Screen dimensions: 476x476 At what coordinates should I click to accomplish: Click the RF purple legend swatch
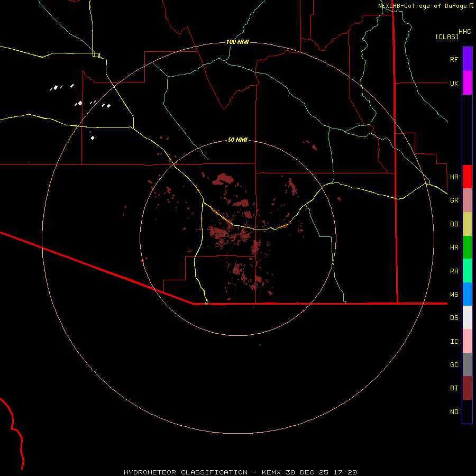tap(467, 59)
